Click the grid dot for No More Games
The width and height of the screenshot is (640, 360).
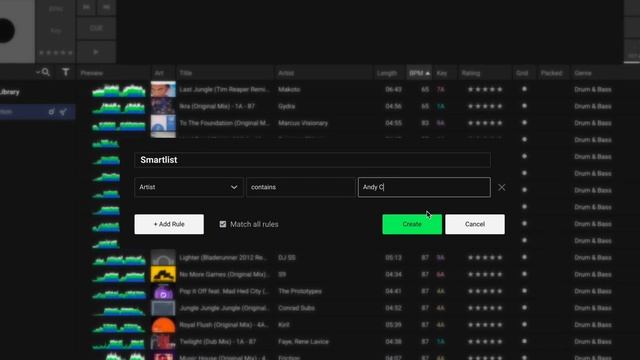(x=524, y=274)
